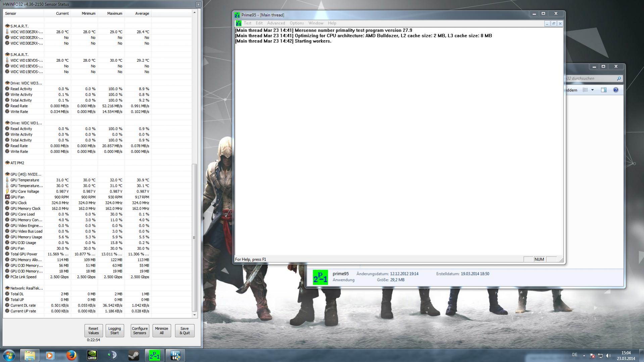Click the search magnifier icon in Explorer window
The width and height of the screenshot is (644, 362).
pos(619,78)
